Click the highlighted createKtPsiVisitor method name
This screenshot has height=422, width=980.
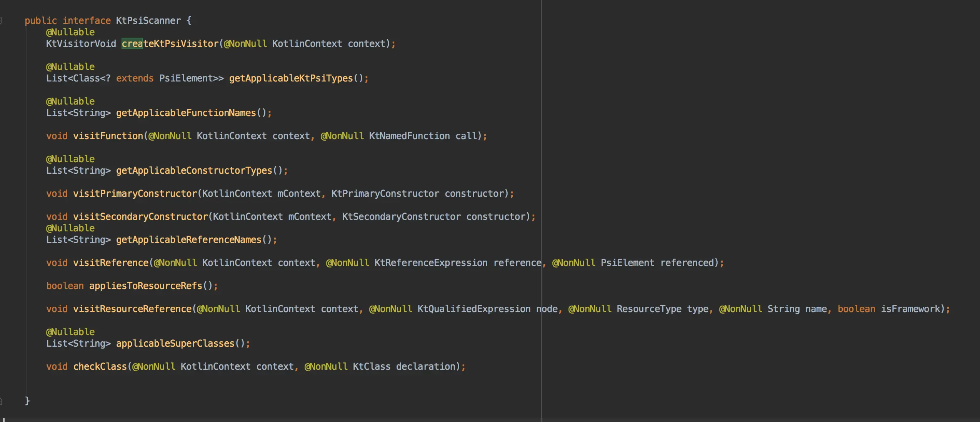170,44
